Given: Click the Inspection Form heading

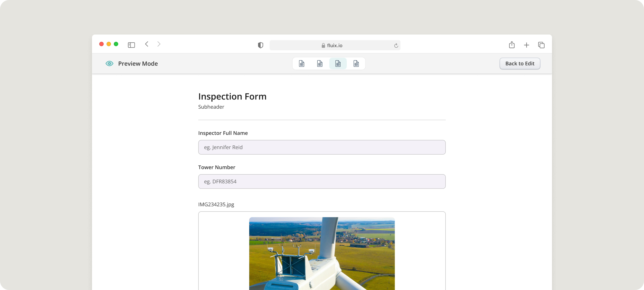Looking at the screenshot, I should tap(232, 97).
